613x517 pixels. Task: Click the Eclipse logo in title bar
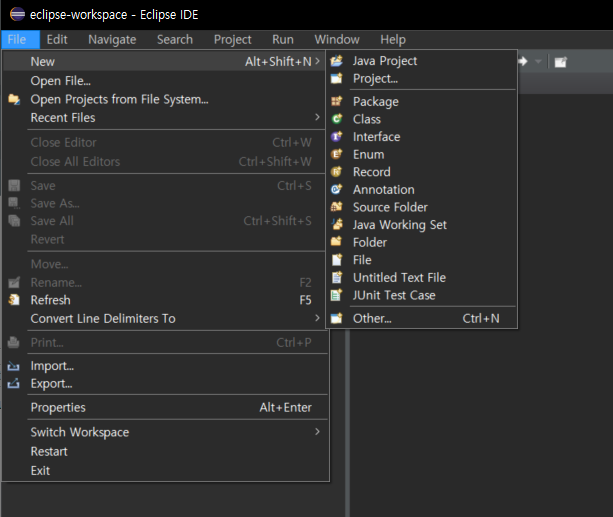click(17, 14)
